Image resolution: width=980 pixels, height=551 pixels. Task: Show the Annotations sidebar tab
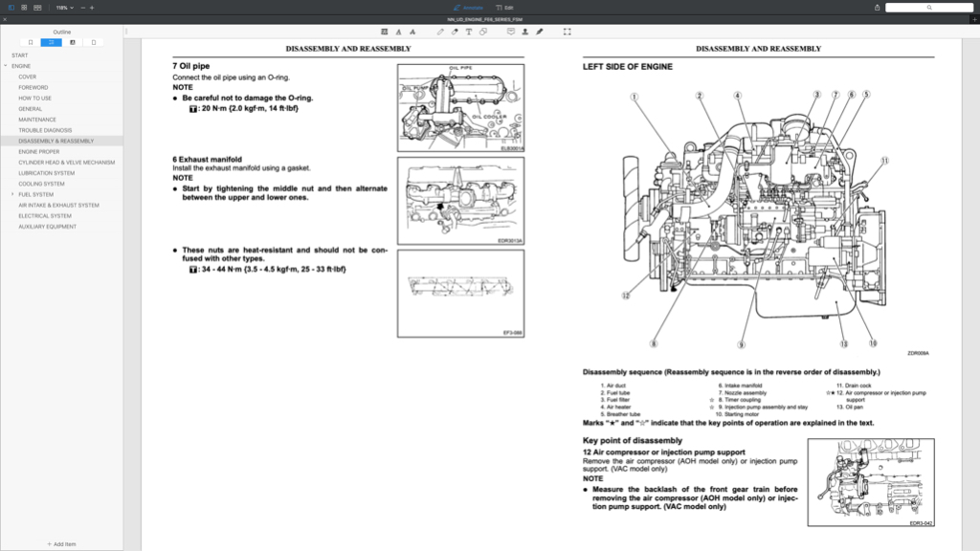[x=73, y=42]
